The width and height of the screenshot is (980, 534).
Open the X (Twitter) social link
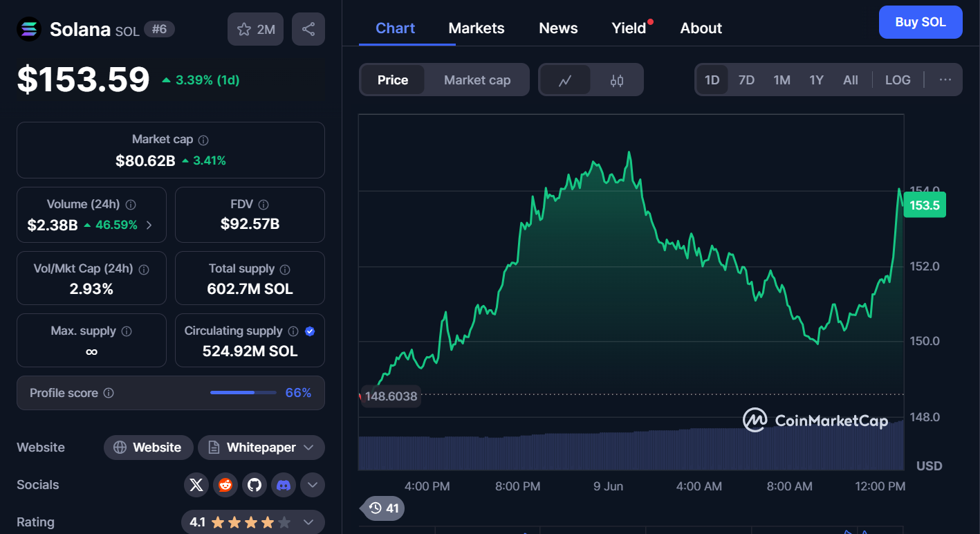click(196, 485)
